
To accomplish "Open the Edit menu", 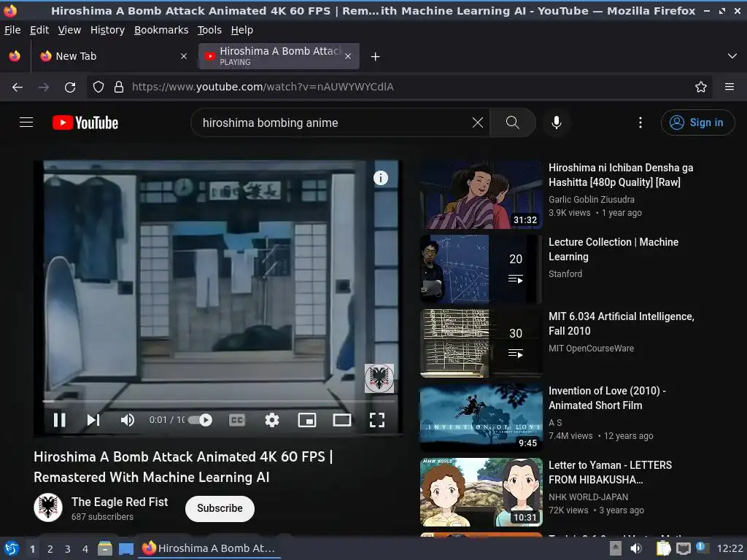I will coord(39,30).
